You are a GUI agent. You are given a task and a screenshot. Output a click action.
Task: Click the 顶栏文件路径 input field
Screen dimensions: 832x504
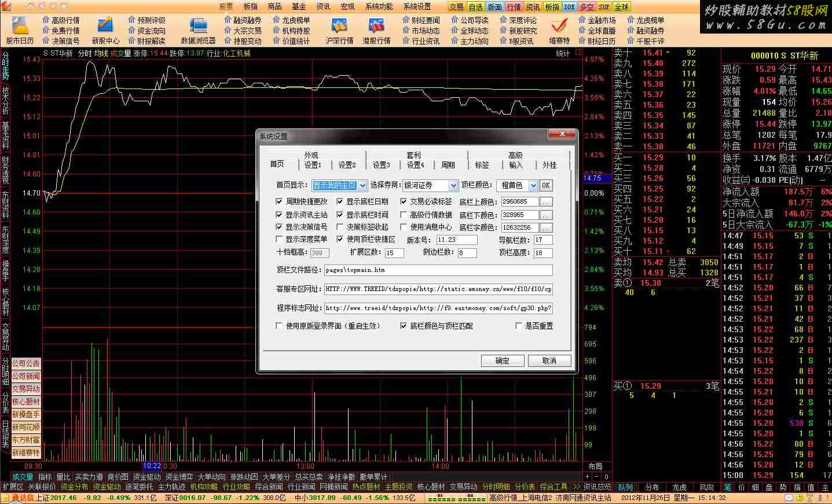pyautogui.click(x=438, y=270)
